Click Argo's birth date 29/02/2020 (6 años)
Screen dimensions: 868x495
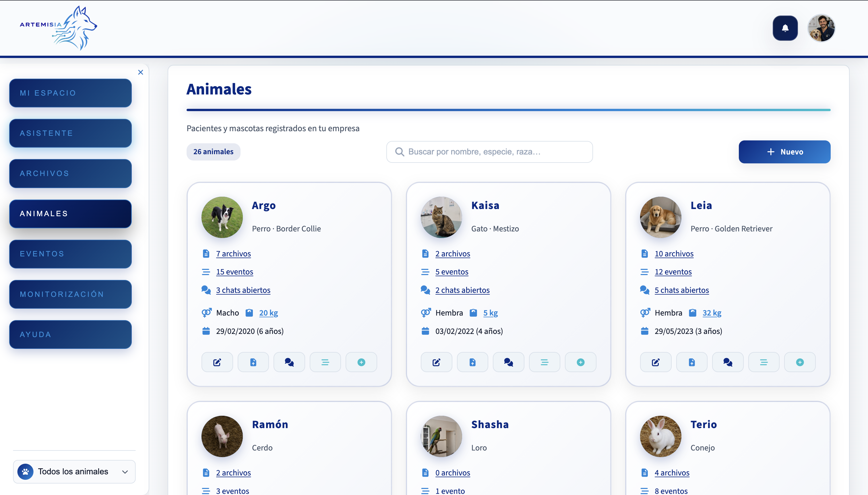pos(250,331)
